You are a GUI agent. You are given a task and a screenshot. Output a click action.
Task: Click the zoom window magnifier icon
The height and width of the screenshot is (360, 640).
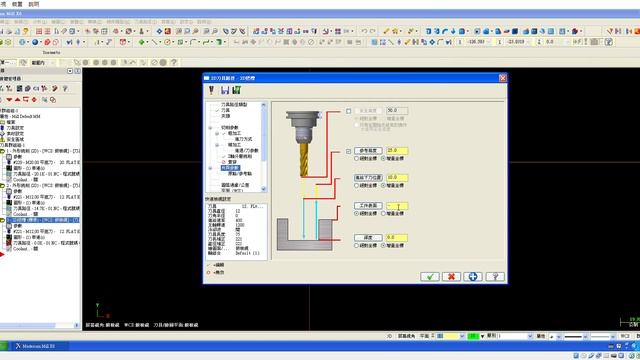pyautogui.click(x=179, y=31)
